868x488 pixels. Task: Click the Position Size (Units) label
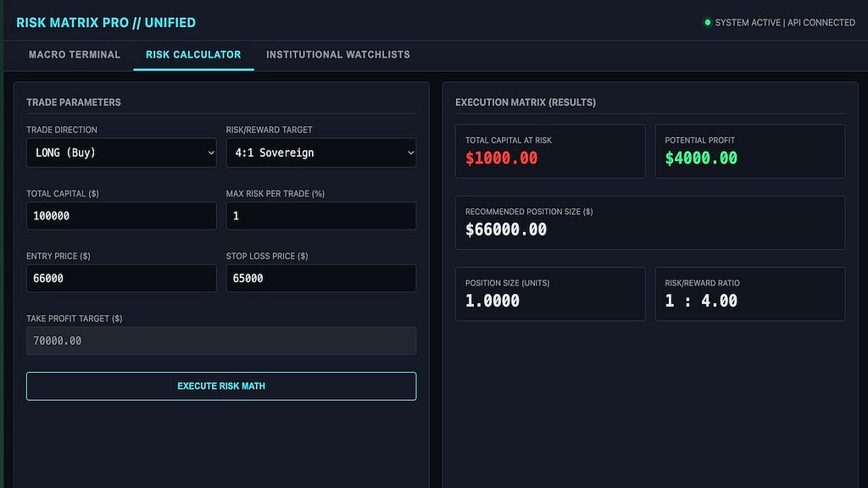[x=507, y=283]
